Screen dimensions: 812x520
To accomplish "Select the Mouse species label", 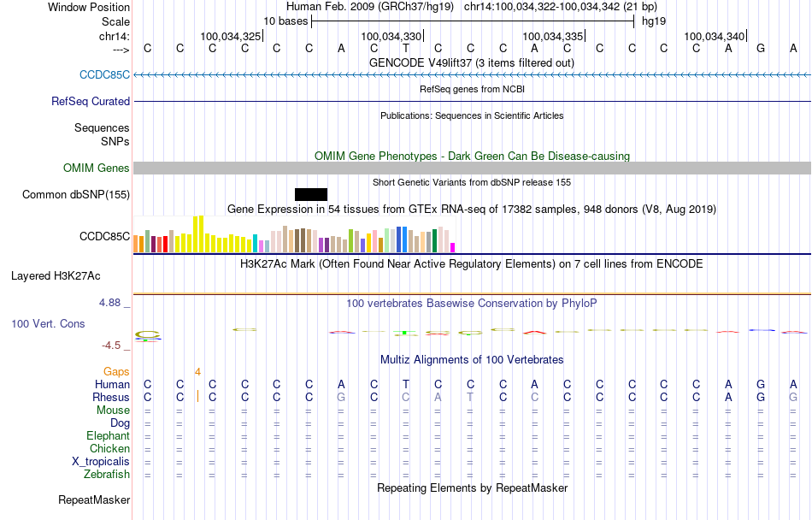I will (113, 411).
